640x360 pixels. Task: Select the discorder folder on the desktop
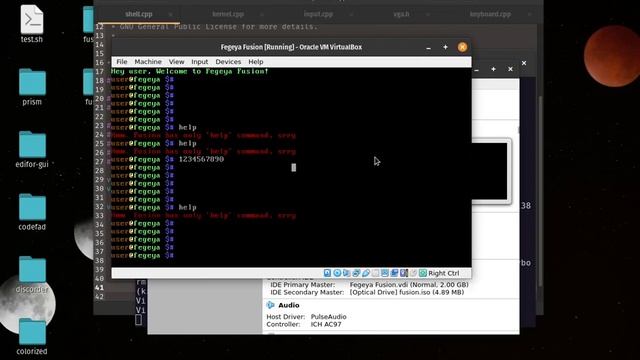(32, 274)
